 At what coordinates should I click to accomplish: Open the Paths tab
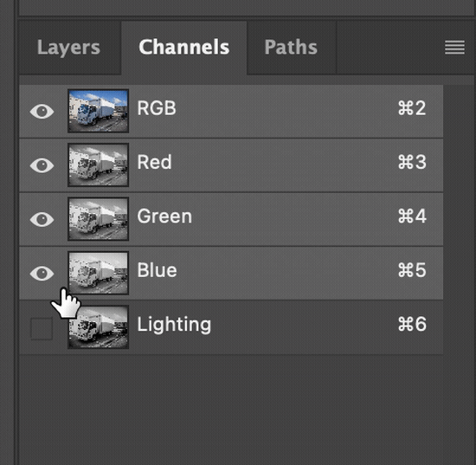click(291, 47)
